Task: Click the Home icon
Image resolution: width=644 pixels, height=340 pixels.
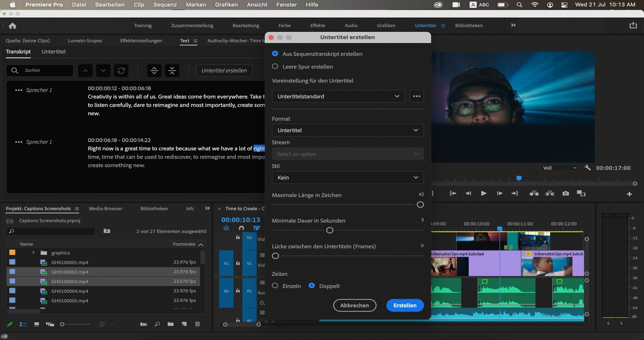Action: click(13, 26)
